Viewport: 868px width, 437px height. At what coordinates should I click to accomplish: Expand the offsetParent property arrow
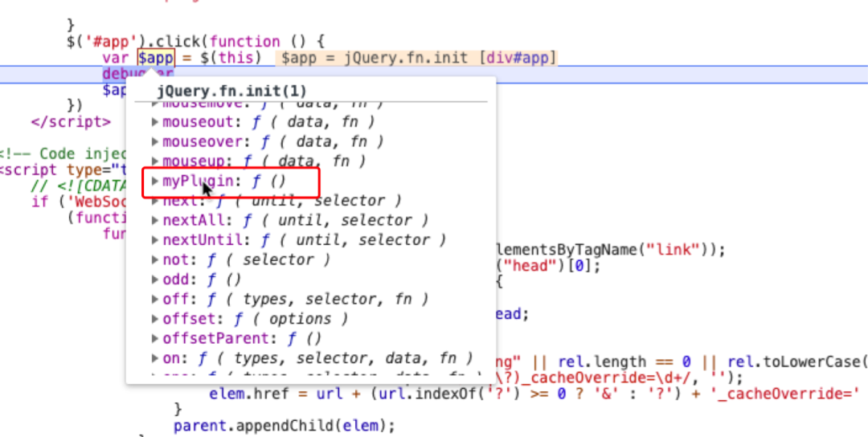[x=156, y=338]
